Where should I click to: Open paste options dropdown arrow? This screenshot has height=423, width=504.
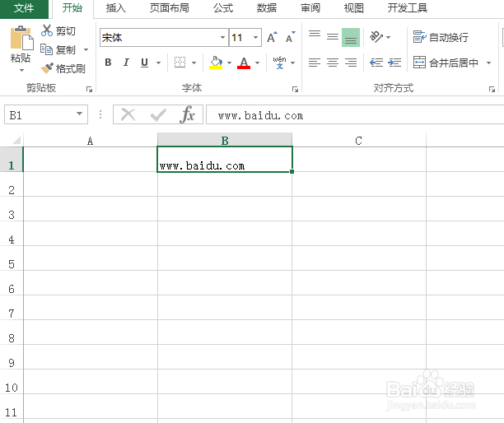[21, 70]
